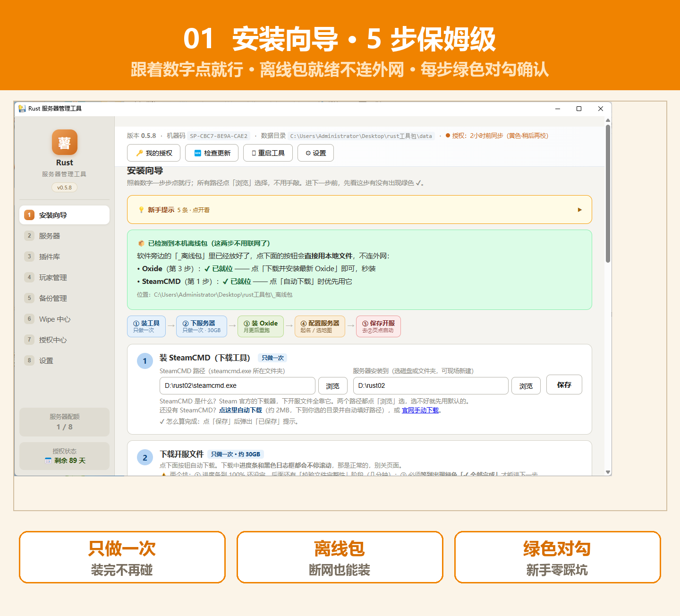Save the SteamCMD step settings
The width and height of the screenshot is (680, 616).
(x=564, y=385)
